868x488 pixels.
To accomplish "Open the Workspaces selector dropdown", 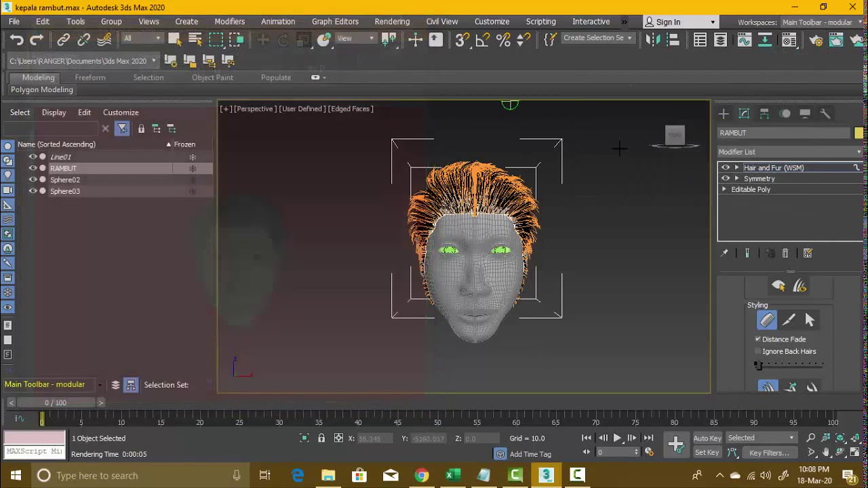I will pos(823,22).
